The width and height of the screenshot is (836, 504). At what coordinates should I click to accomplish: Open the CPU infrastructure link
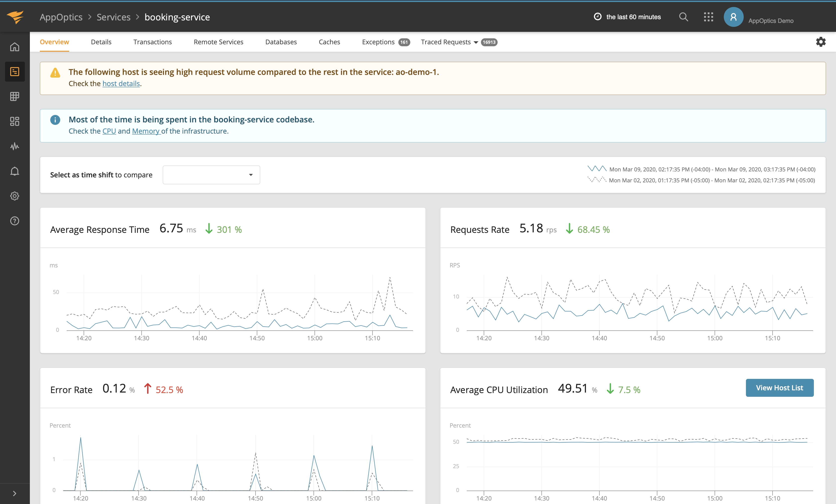pos(109,131)
